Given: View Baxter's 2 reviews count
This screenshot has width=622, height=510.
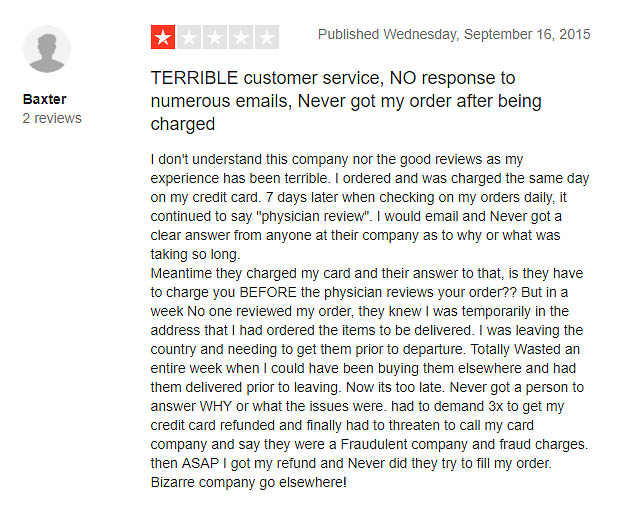Looking at the screenshot, I should click(52, 118).
